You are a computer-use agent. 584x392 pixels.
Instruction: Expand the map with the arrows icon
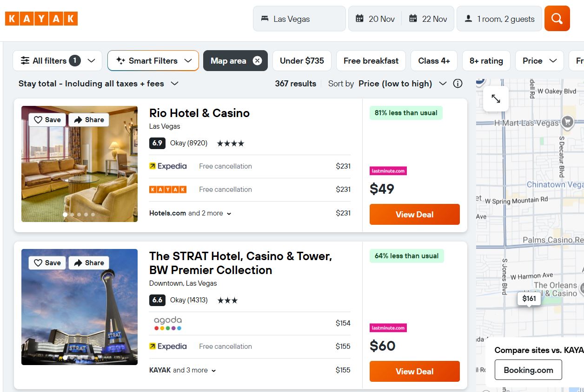coord(496,99)
